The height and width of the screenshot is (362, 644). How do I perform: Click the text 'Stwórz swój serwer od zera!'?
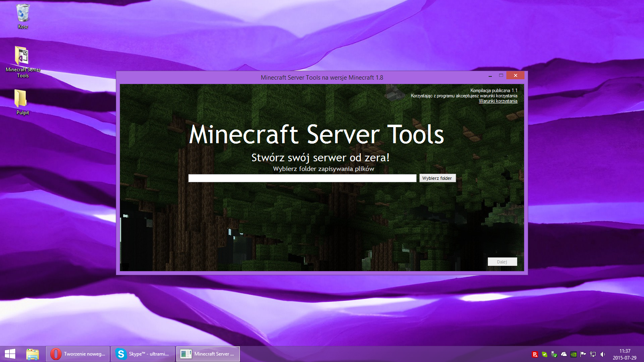[320, 158]
